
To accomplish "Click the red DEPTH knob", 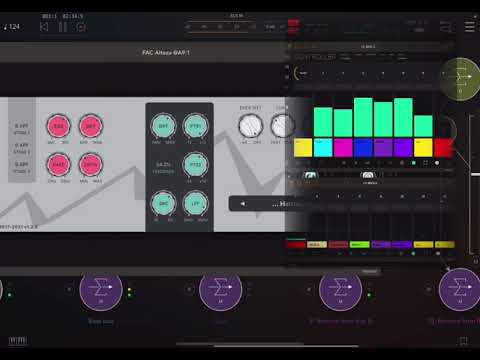I will tap(90, 165).
